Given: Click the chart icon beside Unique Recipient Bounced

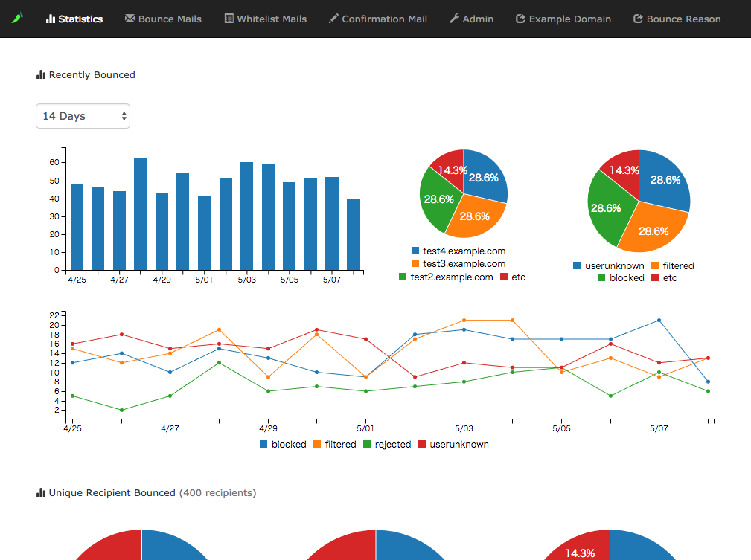Looking at the screenshot, I should 41,492.
